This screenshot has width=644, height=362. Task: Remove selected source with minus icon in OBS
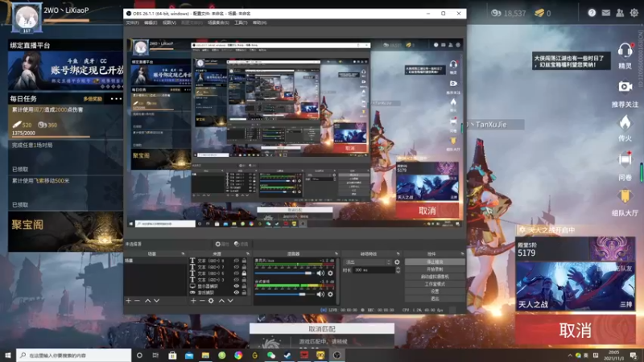click(x=202, y=301)
